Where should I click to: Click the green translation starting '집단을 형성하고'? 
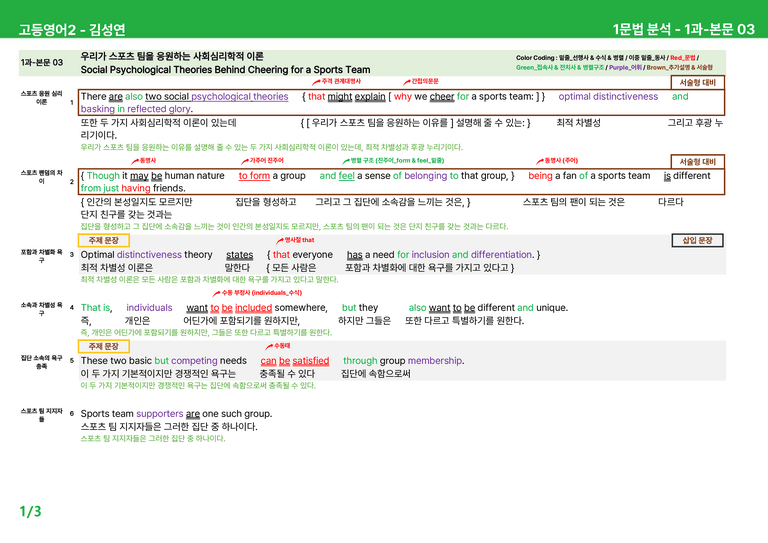point(294,227)
